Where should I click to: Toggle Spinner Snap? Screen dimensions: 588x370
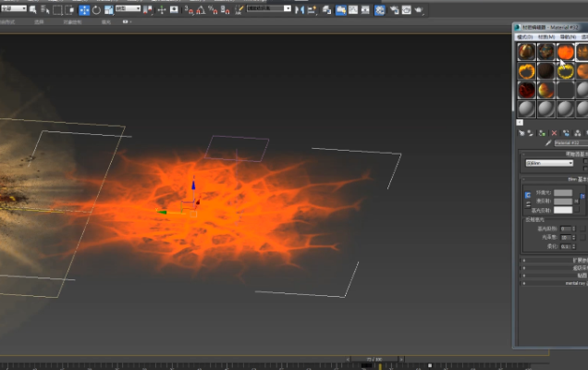[225, 10]
